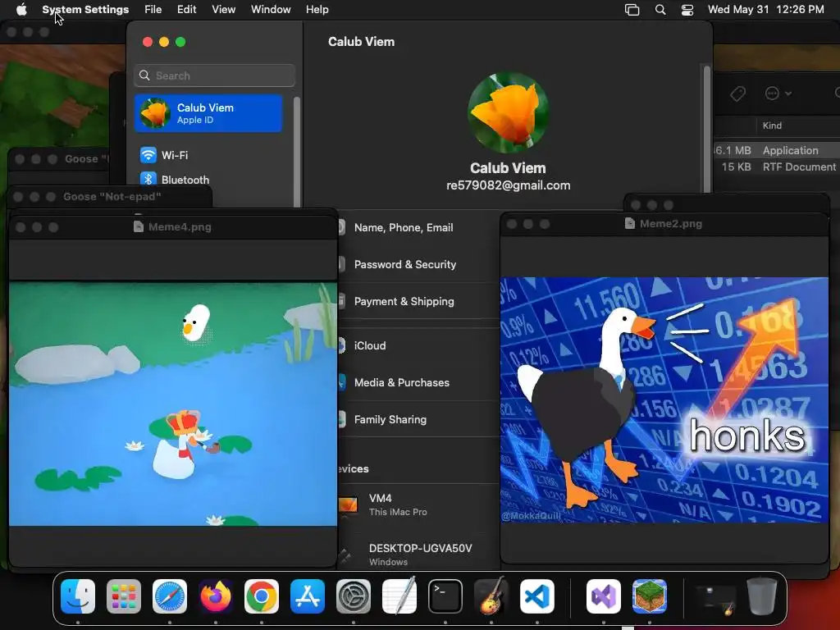
Task: Open Visual Studio Code in Dock
Action: pyautogui.click(x=536, y=596)
